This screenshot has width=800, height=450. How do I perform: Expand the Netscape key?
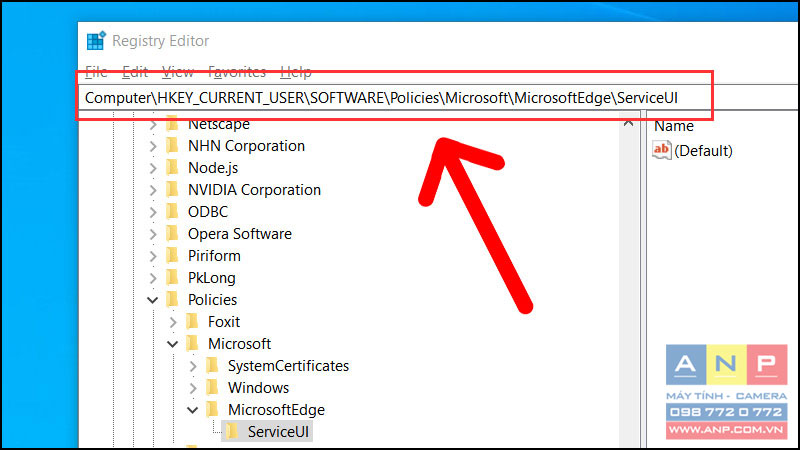pos(153,124)
